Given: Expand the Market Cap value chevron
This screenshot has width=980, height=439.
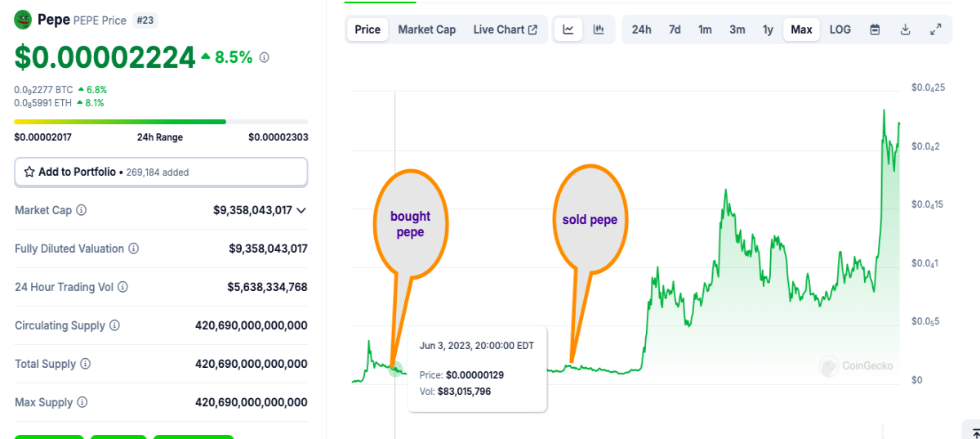Looking at the screenshot, I should click(301, 211).
